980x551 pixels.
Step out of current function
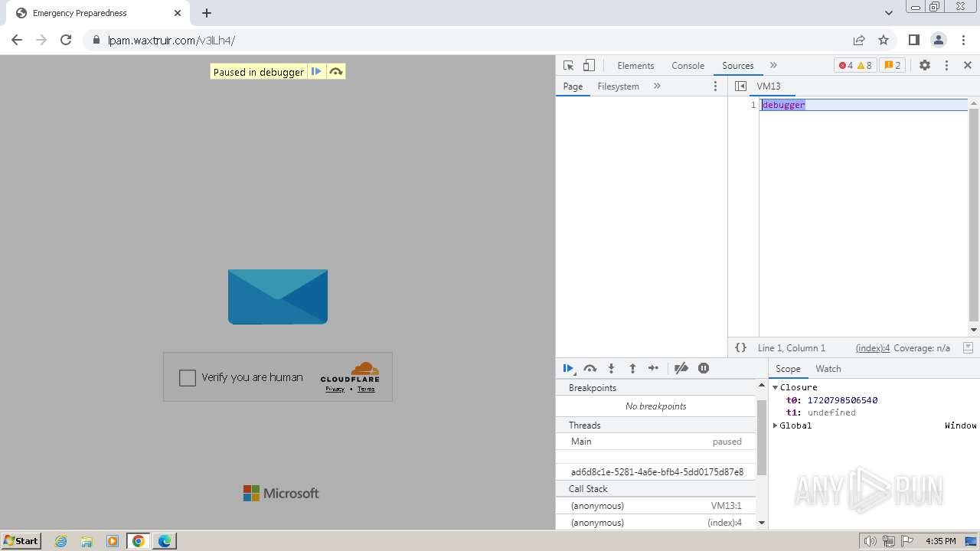point(632,368)
